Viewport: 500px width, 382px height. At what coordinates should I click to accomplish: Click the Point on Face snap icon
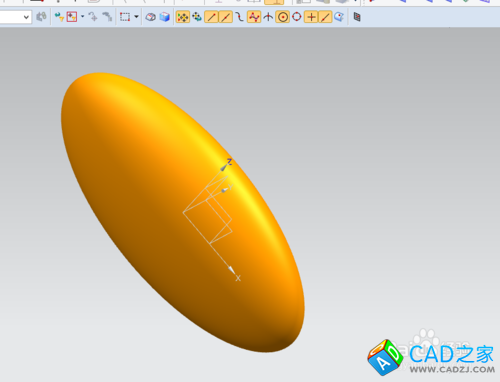click(x=339, y=17)
